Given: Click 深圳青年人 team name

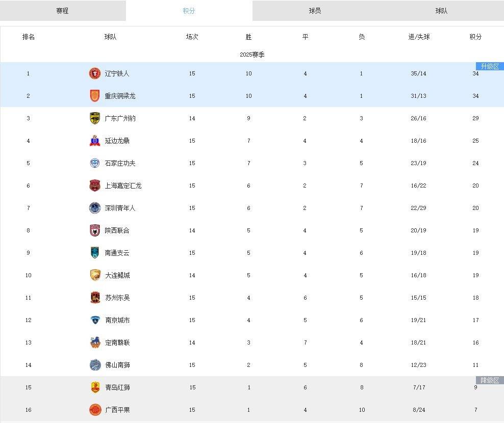Looking at the screenshot, I should [x=120, y=208].
